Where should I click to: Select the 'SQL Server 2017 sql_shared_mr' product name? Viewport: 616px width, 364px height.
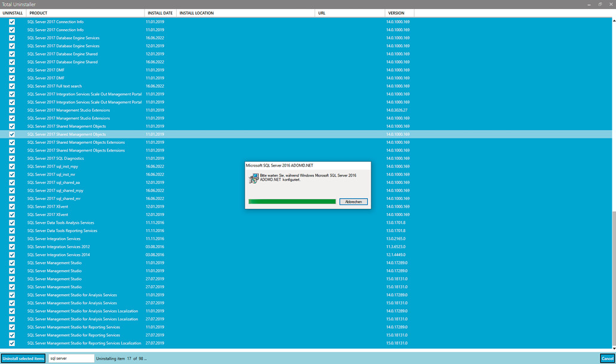pyautogui.click(x=54, y=199)
